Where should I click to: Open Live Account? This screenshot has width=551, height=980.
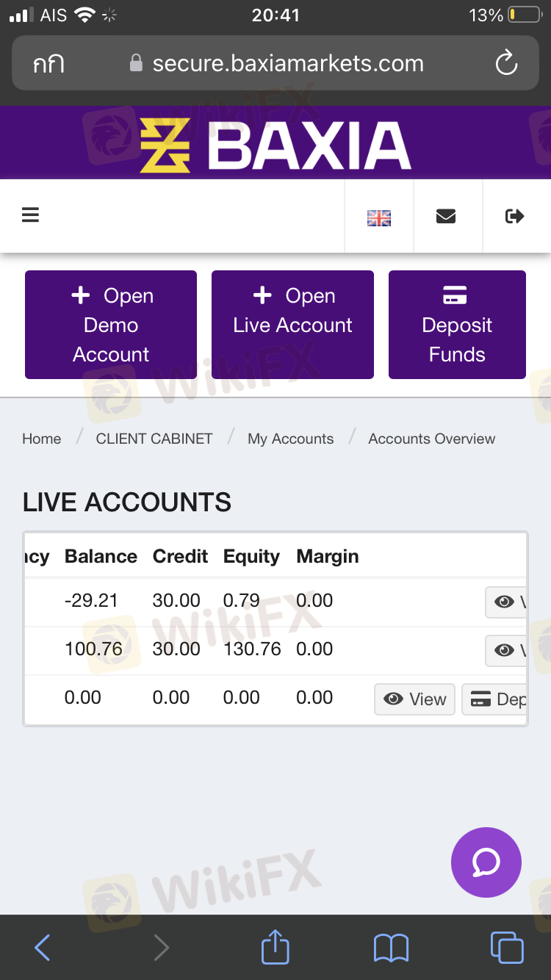tap(292, 325)
